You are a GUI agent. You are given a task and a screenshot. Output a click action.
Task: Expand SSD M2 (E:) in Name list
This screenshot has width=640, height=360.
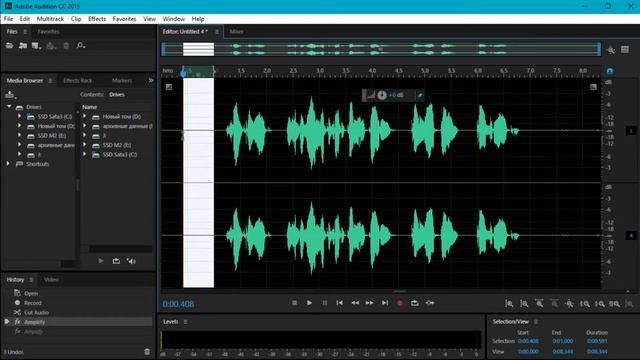[x=84, y=145]
